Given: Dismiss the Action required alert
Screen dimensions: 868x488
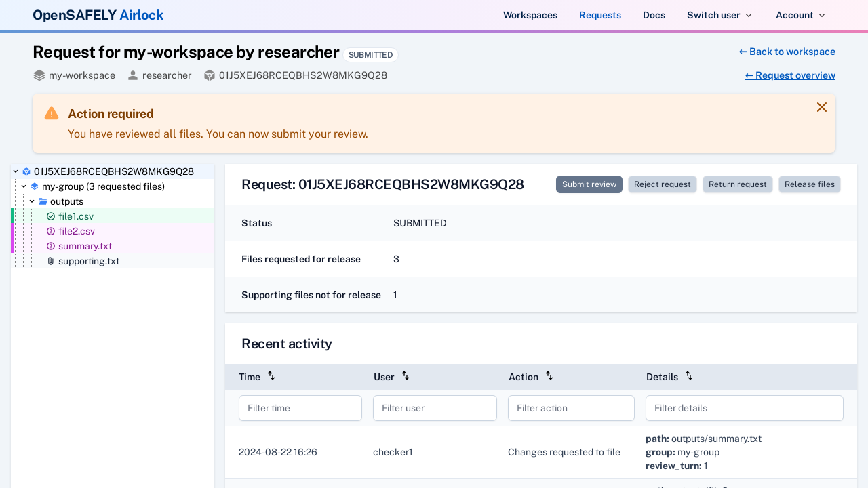Looking at the screenshot, I should [x=822, y=107].
